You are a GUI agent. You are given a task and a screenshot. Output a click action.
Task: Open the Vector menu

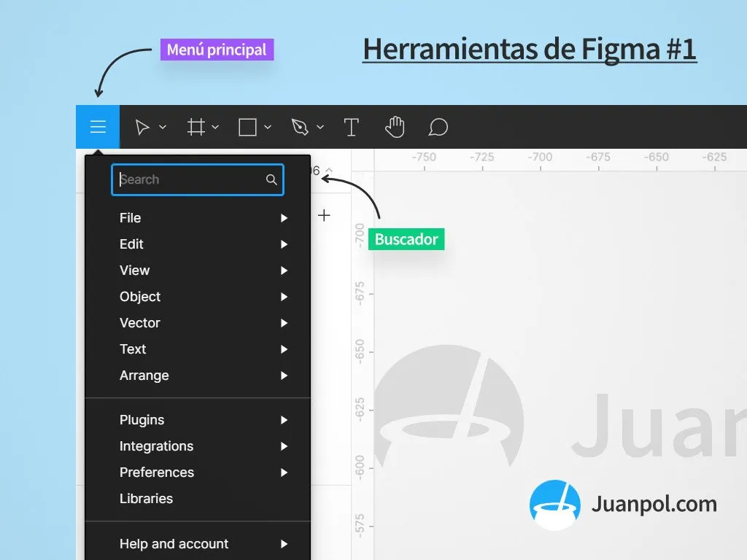coord(198,323)
